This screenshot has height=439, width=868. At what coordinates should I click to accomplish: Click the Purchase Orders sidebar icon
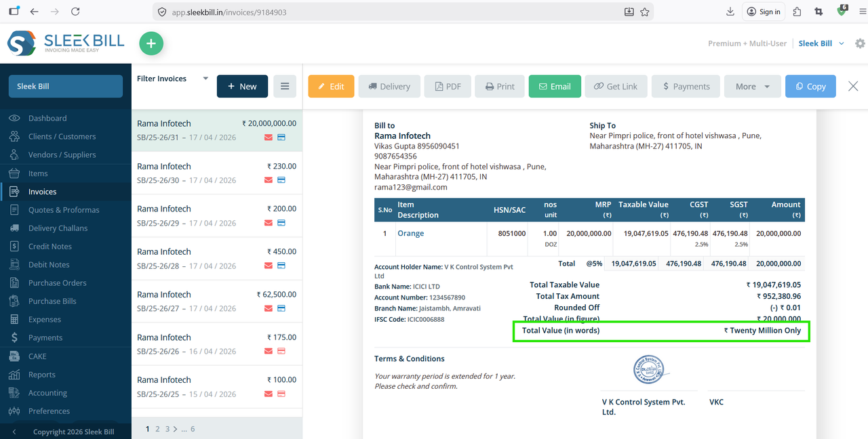[14, 283]
